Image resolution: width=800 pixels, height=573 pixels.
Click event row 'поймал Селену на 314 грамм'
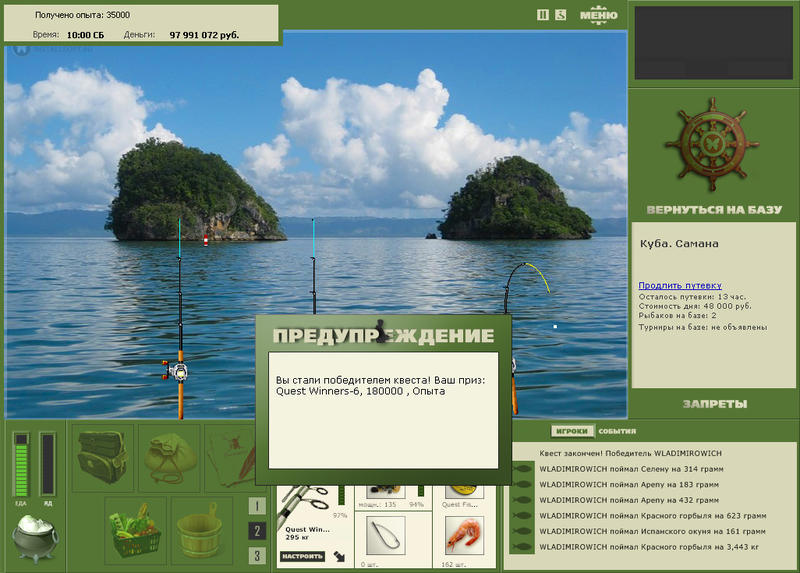coord(631,469)
